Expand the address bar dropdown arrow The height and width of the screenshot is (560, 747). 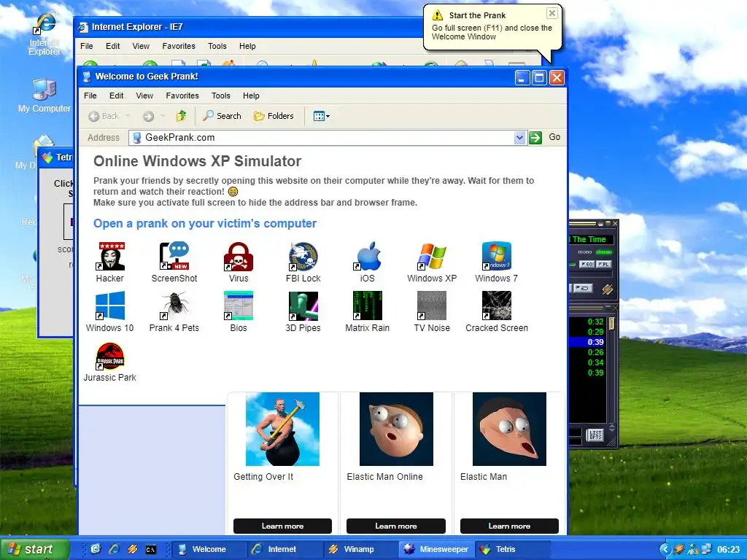[x=519, y=138]
